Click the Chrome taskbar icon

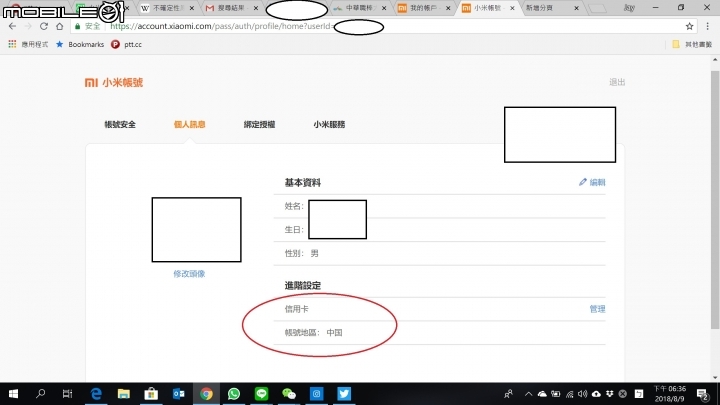coord(206,394)
